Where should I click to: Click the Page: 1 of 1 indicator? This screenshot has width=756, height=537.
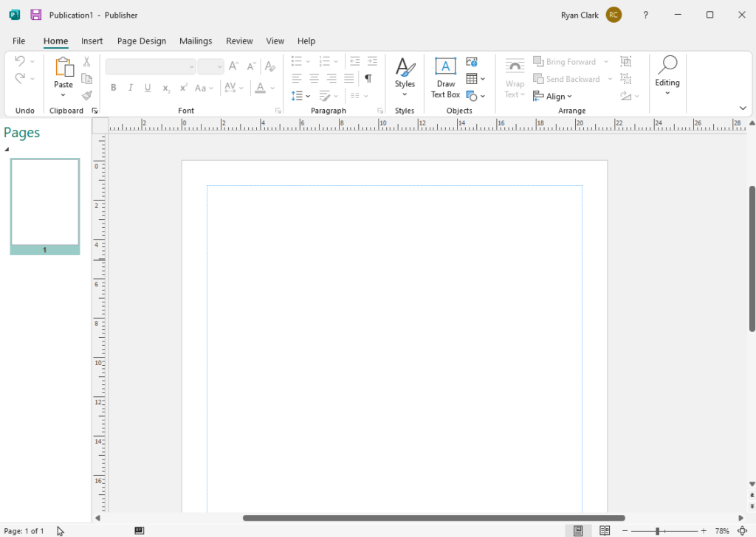pyautogui.click(x=24, y=531)
